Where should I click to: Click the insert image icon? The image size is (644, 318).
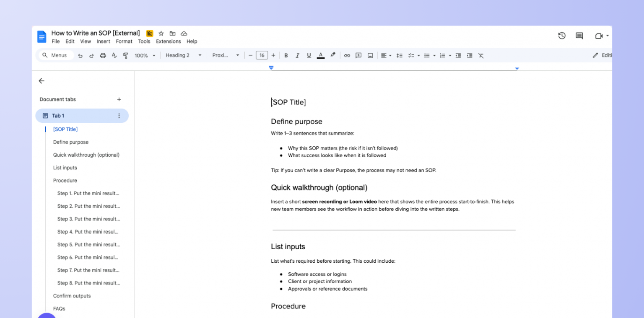pyautogui.click(x=370, y=55)
